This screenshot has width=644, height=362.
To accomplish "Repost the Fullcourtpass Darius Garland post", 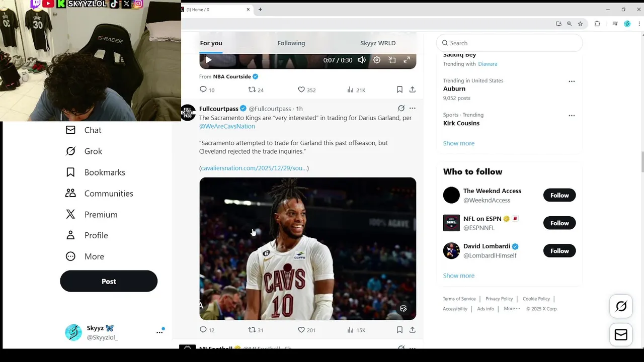I will pyautogui.click(x=256, y=330).
